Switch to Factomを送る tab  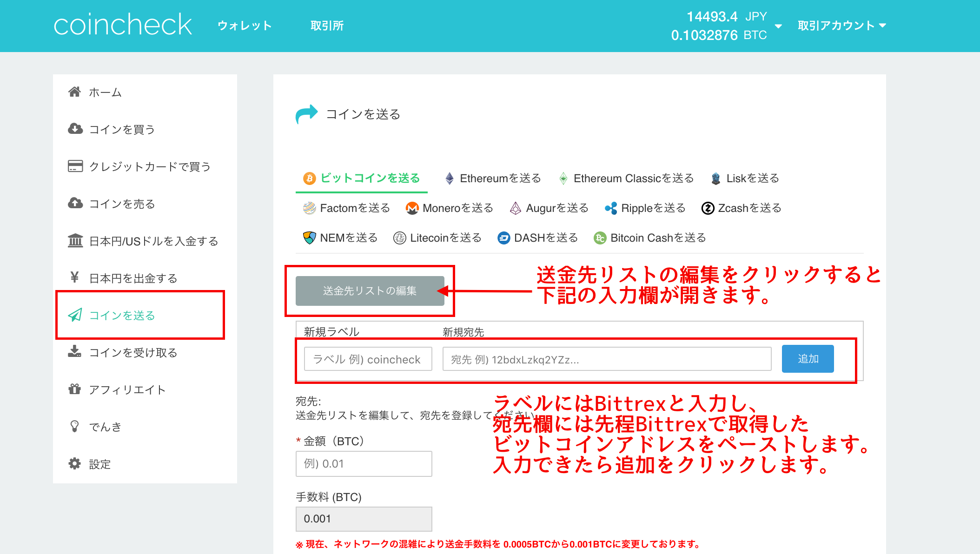(355, 208)
